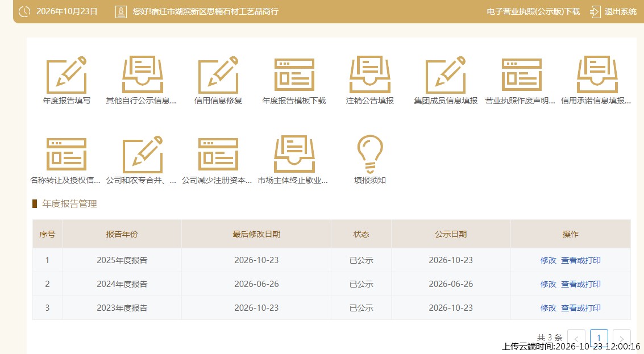Click the 操作 column header
Viewport: 644px width, 354px height.
(x=571, y=234)
